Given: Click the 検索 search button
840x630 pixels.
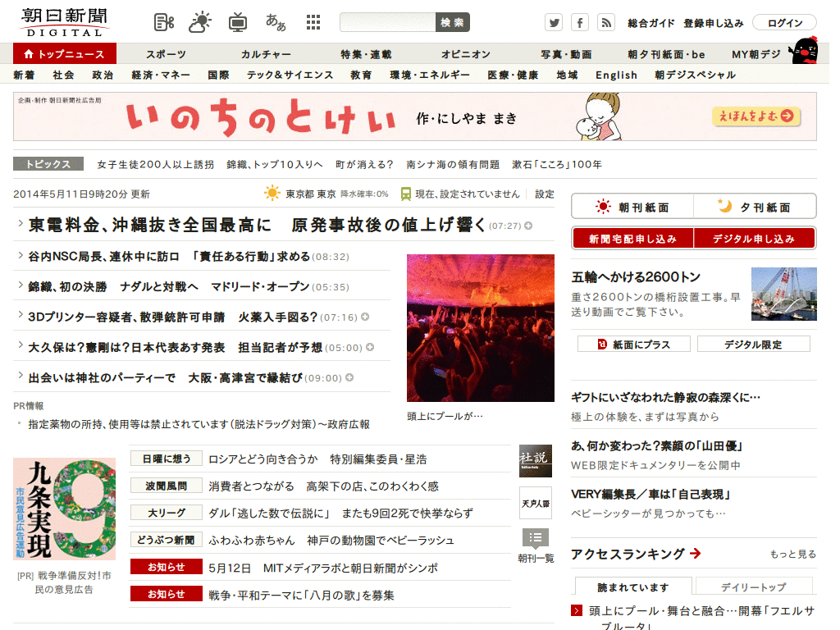Looking at the screenshot, I should (452, 22).
